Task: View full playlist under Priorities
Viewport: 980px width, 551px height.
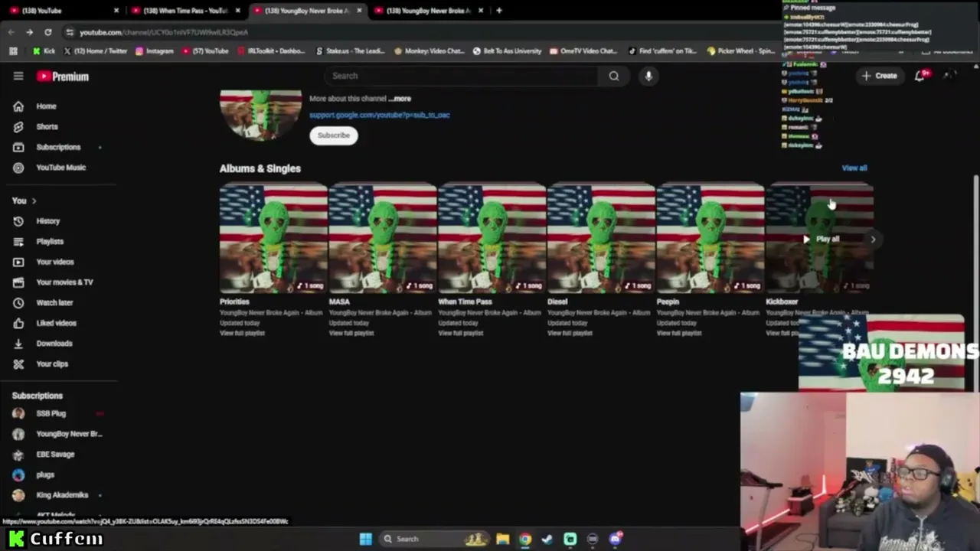Action: pyautogui.click(x=242, y=334)
